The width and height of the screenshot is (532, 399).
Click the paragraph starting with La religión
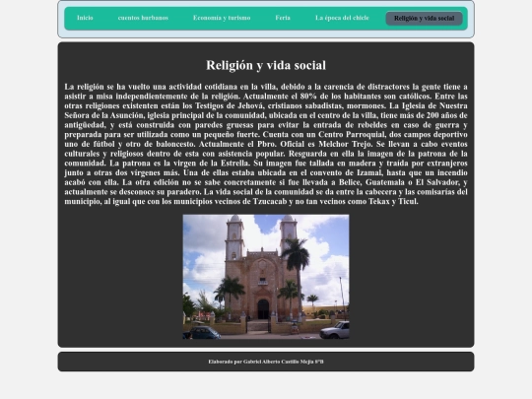[266, 144]
